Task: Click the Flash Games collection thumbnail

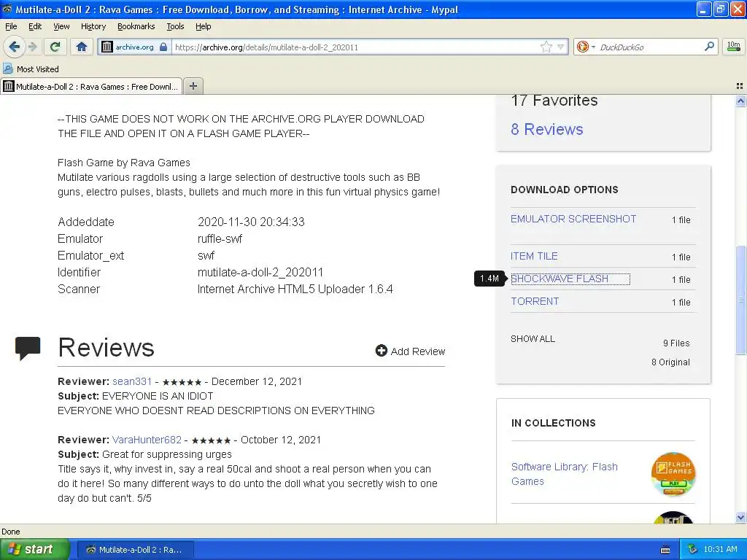Action: [673, 474]
